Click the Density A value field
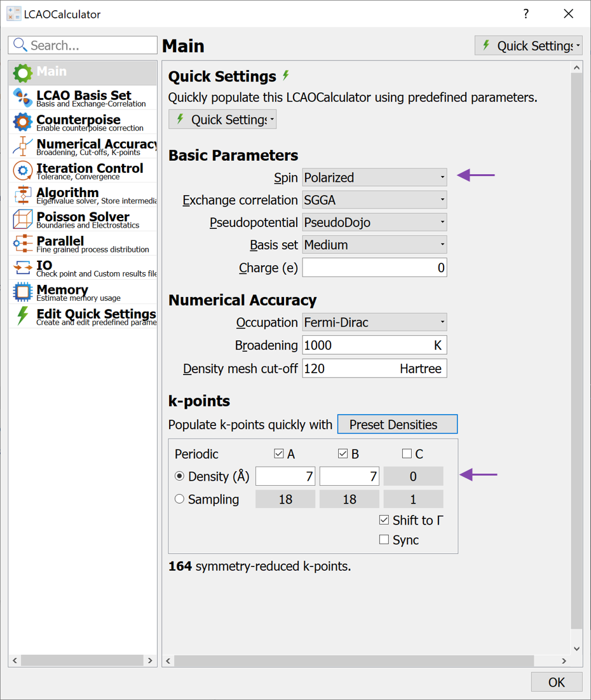Viewport: 591px width, 700px height. click(285, 476)
